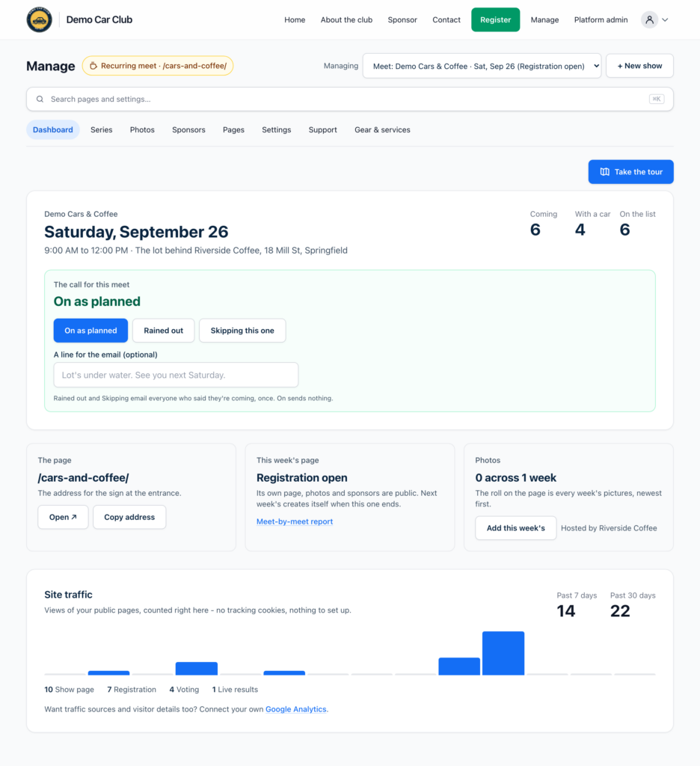Click the Open external-link arrow button
The width and height of the screenshot is (700, 766).
[63, 517]
